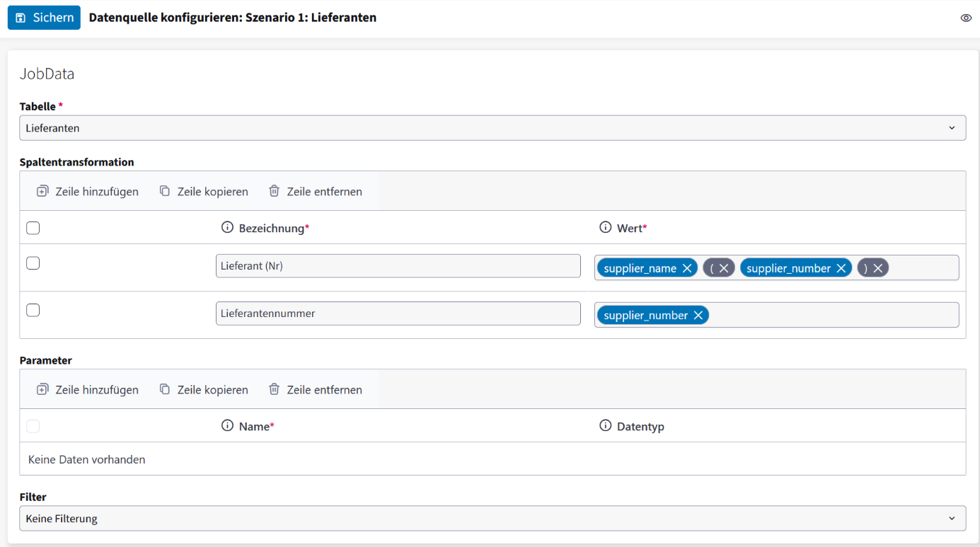Viewport: 980px width, 547px height.
Task: Copy row in Parameter section
Action: pos(204,389)
